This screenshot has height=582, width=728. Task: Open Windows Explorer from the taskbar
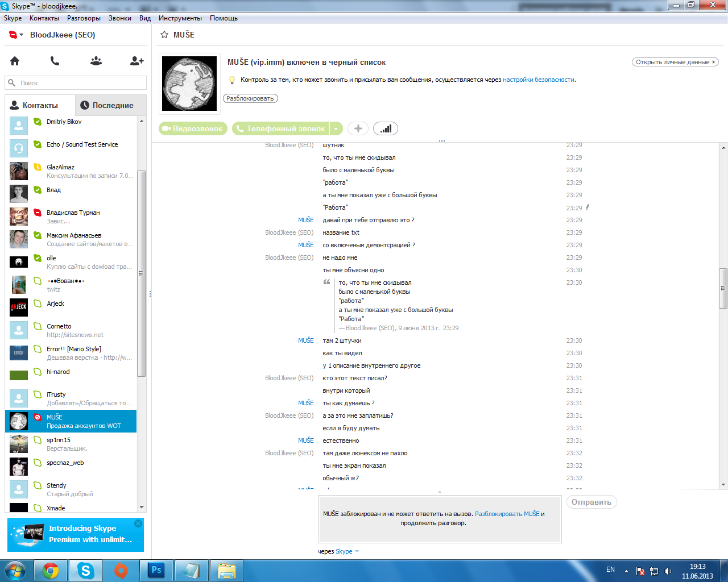[x=227, y=571]
